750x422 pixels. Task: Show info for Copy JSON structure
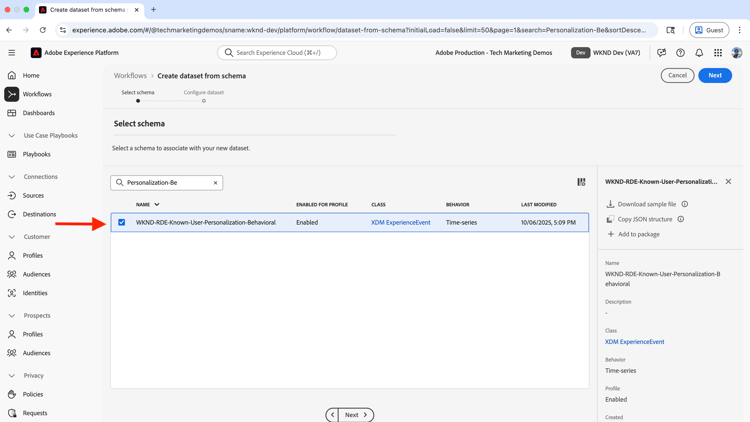(x=681, y=219)
